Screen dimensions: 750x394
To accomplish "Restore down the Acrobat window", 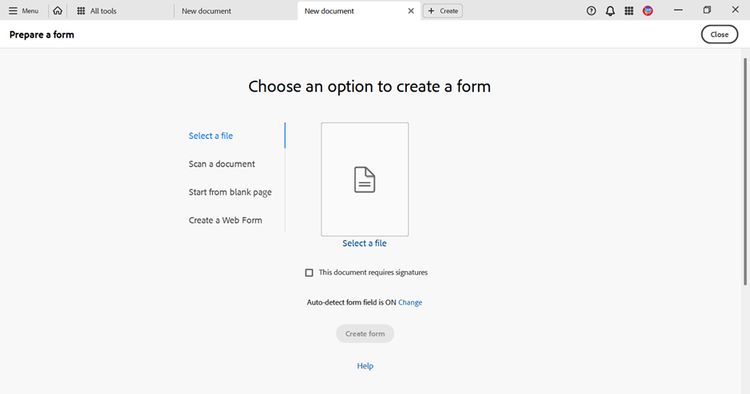I will coord(707,10).
